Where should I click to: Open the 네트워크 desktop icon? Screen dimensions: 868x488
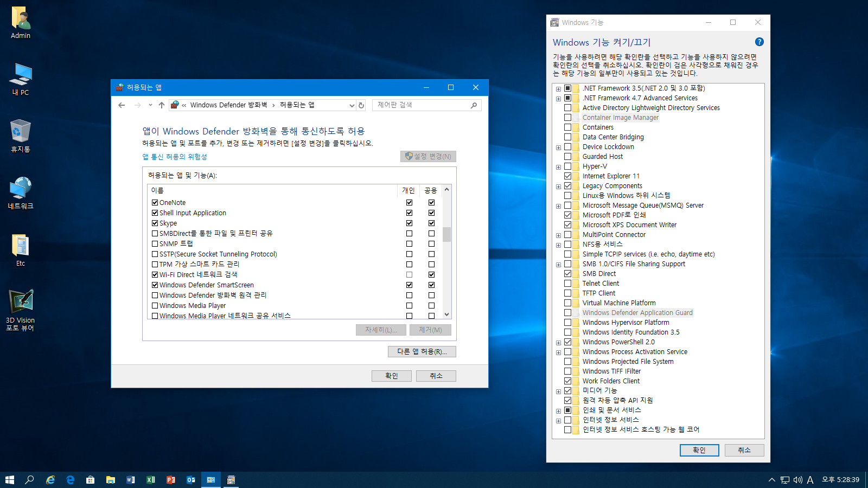click(21, 193)
